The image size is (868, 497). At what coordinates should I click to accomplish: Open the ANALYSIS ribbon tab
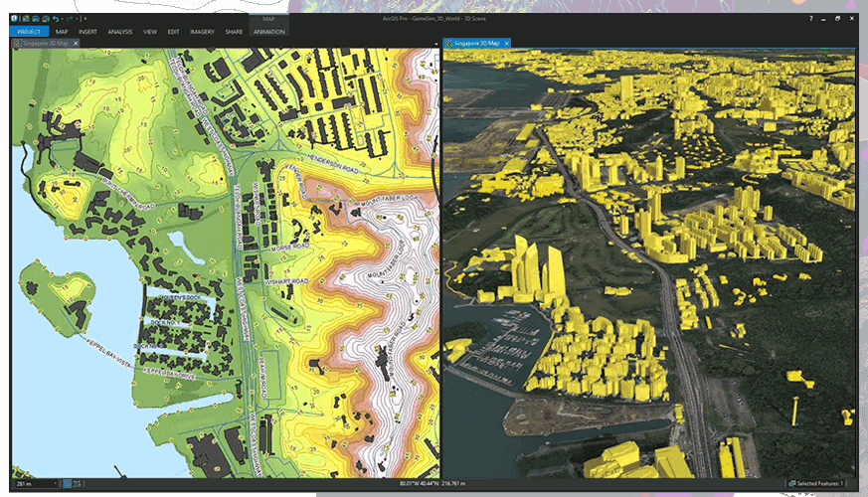120,32
